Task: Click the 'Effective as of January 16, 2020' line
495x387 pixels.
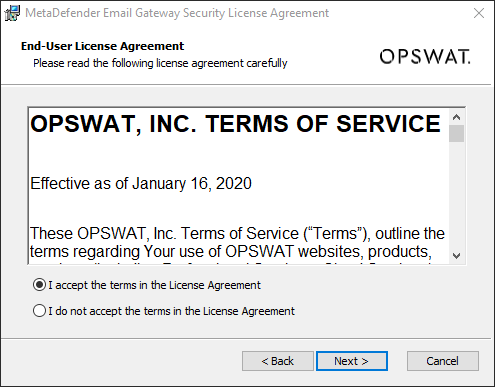Action: click(x=141, y=184)
